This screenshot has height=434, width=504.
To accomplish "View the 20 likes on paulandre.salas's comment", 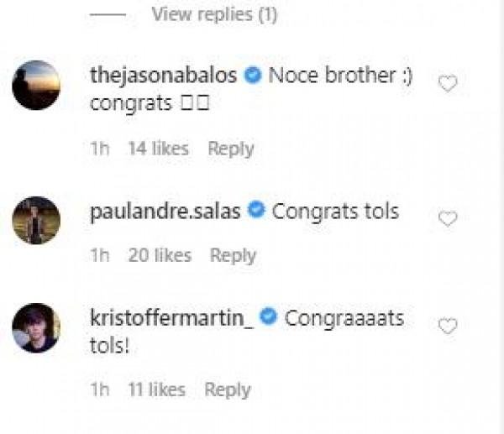I will pyautogui.click(x=160, y=255).
